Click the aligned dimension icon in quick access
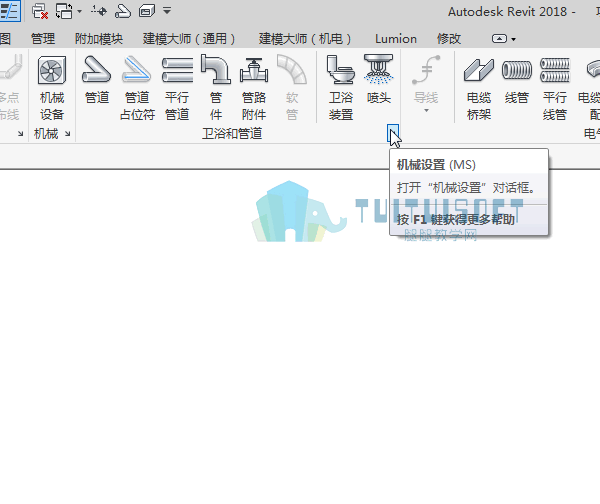600x504 pixels. [x=99, y=11]
